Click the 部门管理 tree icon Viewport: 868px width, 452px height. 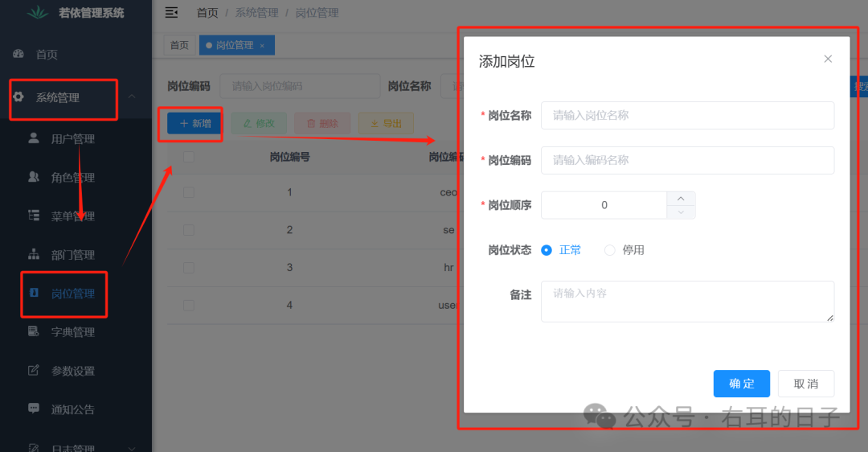(x=34, y=254)
